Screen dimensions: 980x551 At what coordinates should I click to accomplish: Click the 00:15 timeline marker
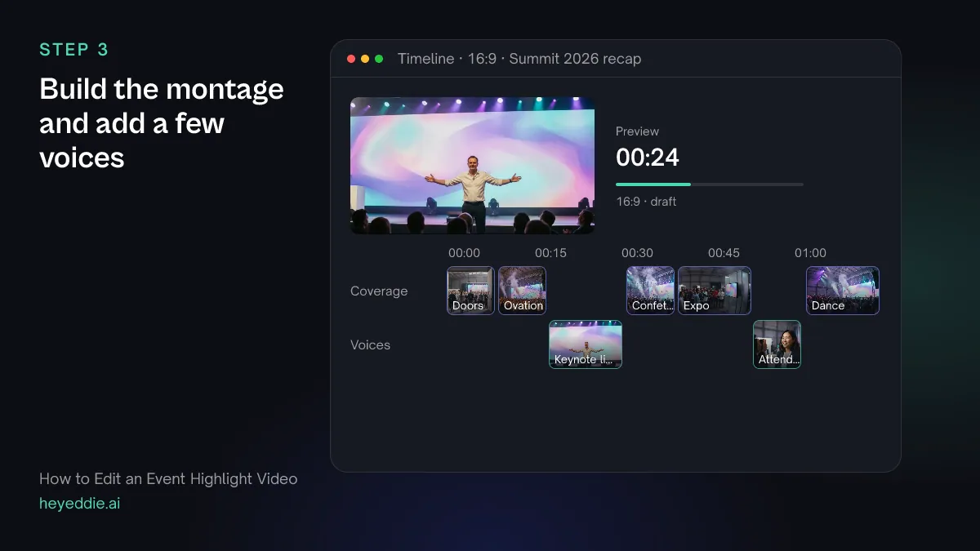coord(551,253)
